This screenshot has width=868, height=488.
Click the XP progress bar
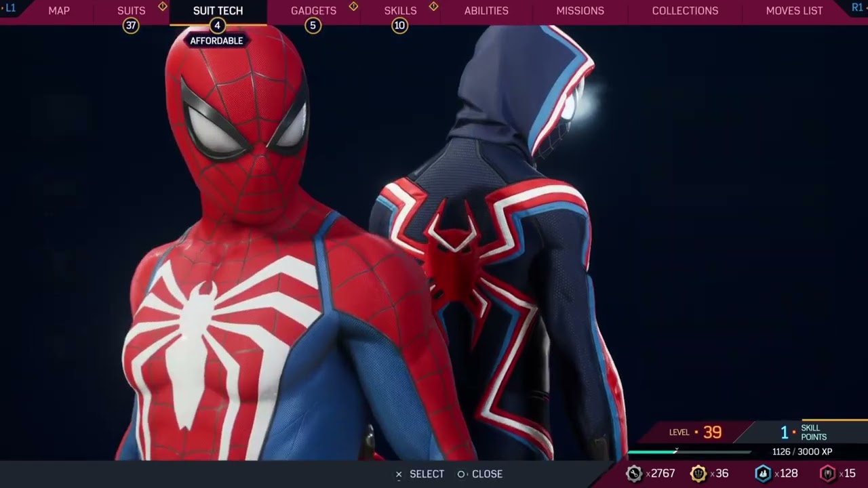689,451
